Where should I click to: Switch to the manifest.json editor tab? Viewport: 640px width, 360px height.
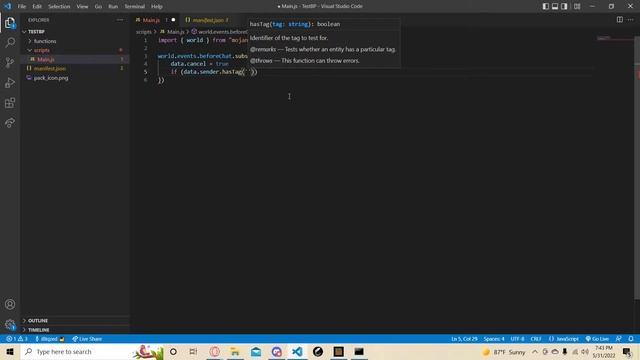(x=208, y=20)
